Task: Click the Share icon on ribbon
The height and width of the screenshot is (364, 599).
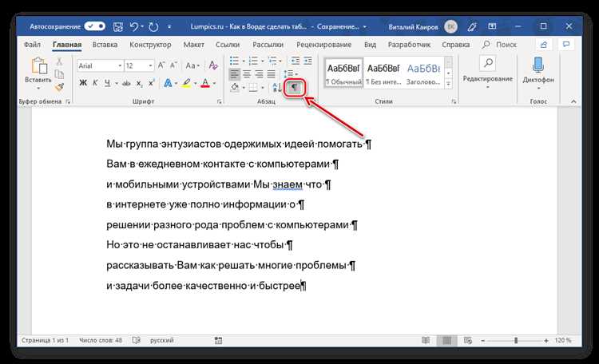Action: tap(544, 45)
